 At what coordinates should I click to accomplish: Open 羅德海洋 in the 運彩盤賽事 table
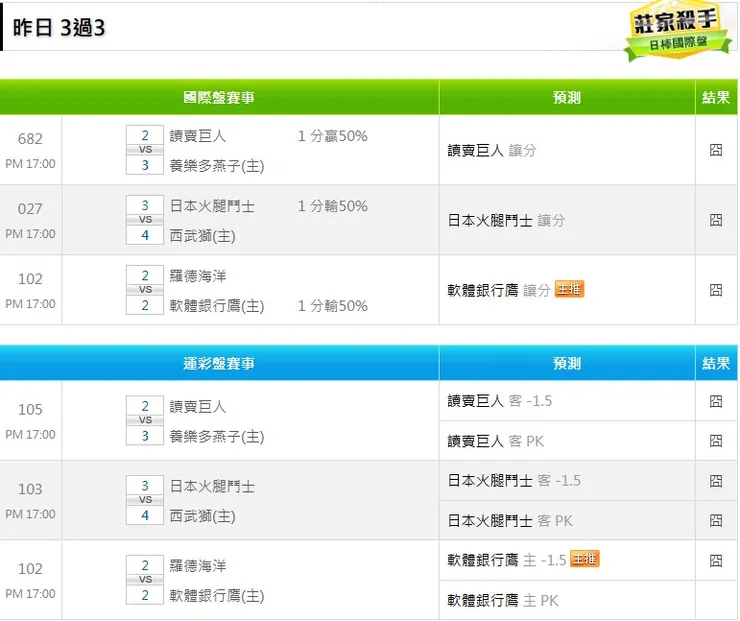coord(198,566)
